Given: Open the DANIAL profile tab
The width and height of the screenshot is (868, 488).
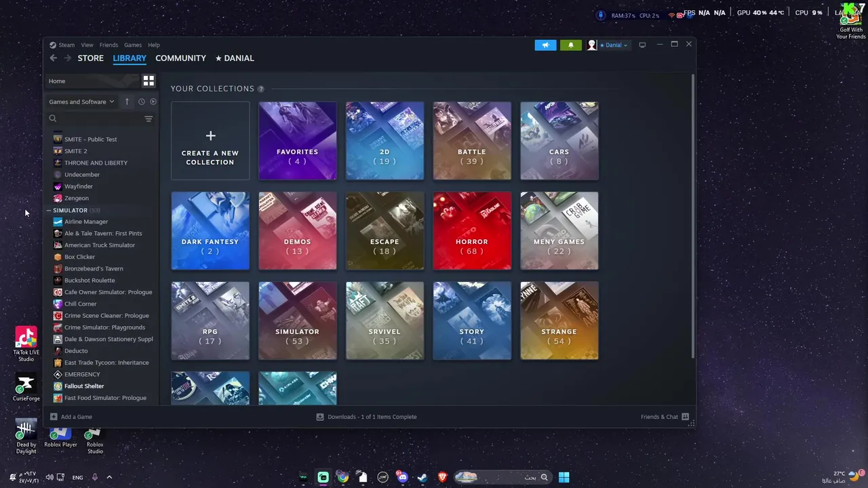Looking at the screenshot, I should 235,58.
